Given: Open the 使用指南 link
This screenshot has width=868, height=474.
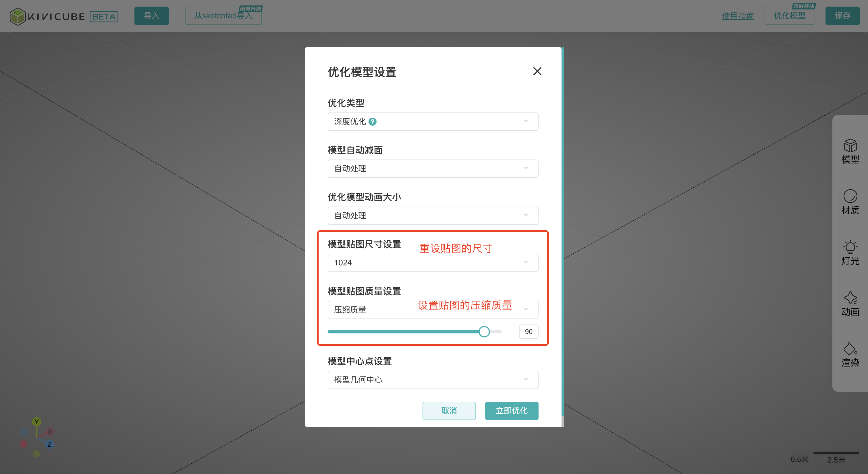Looking at the screenshot, I should click(738, 16).
